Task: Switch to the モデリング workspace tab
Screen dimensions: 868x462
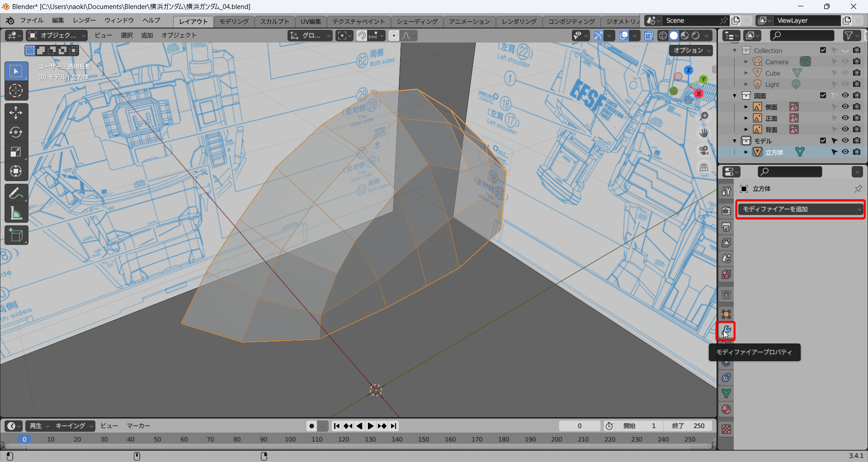Action: [234, 21]
